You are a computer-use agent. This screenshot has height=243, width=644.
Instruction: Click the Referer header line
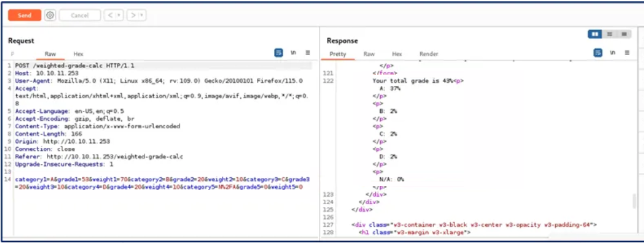[x=99, y=157]
